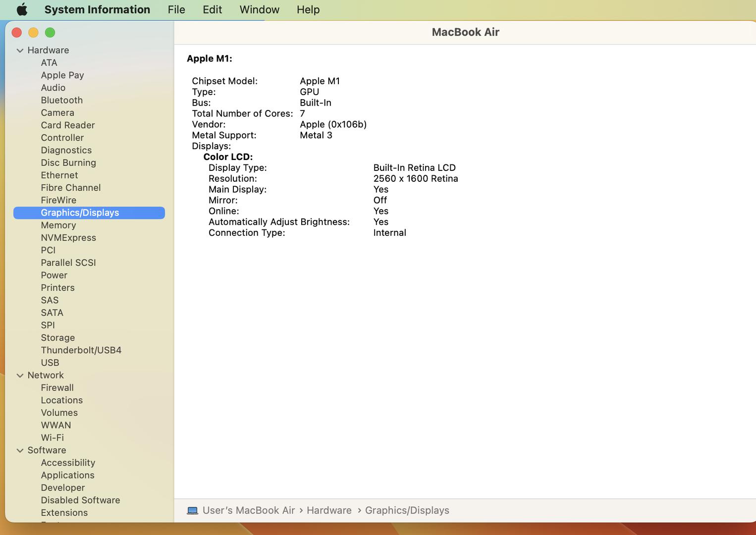Click Graphics/Displays in the path bar
The image size is (756, 535).
click(407, 510)
